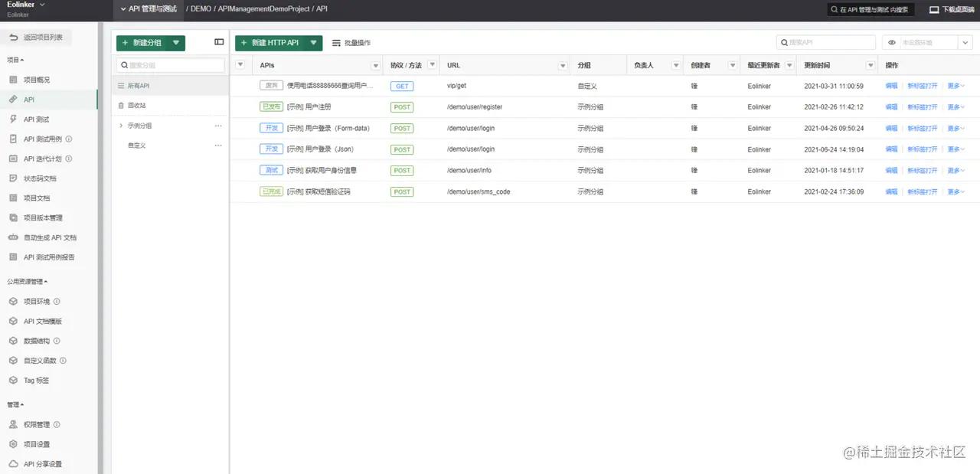The height and width of the screenshot is (474, 980).
Task: Open dropdown arrow beside 新建分组 button
Action: [177, 43]
